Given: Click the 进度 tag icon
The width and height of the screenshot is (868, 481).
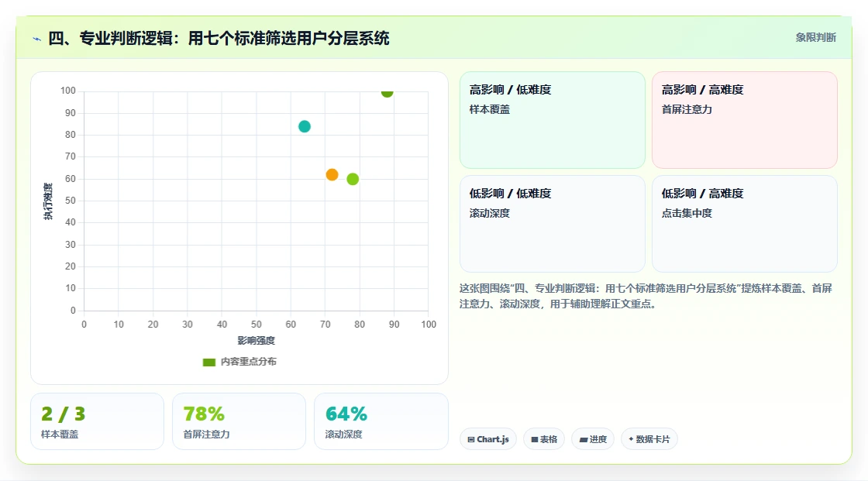Looking at the screenshot, I should click(x=584, y=439).
